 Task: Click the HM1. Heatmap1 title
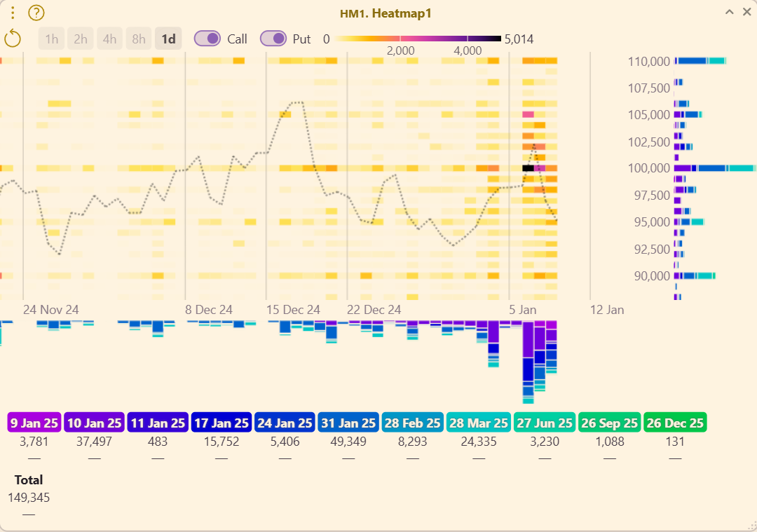386,13
